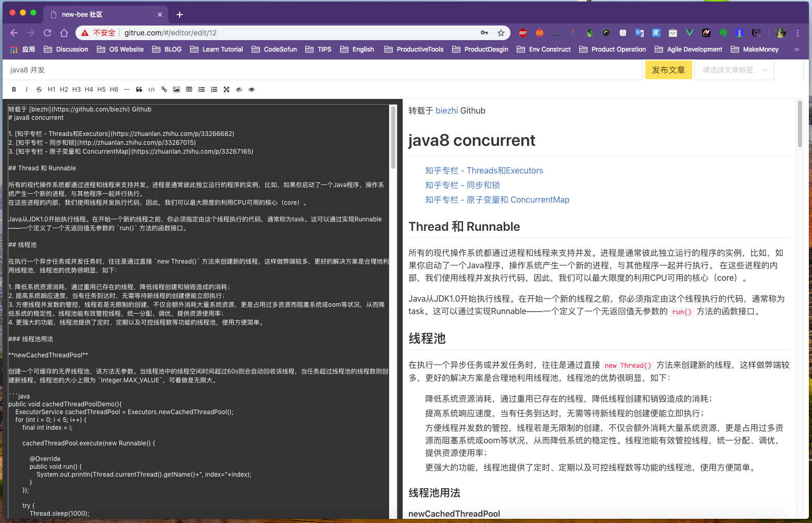Insert code block with code icon
The width and height of the screenshot is (812, 523).
pyautogui.click(x=152, y=90)
